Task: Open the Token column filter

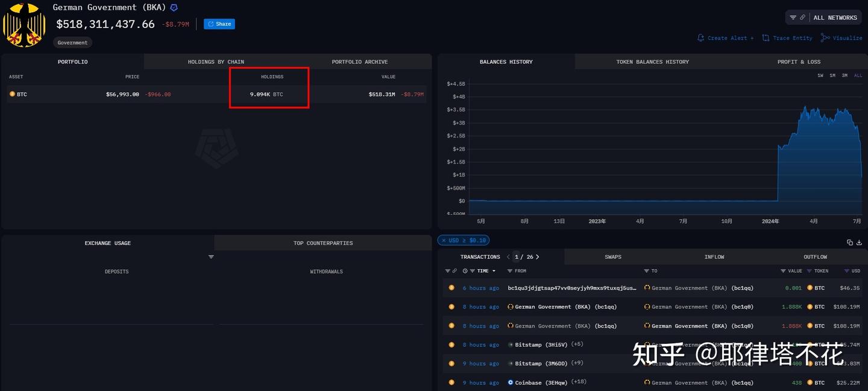Action: point(810,271)
